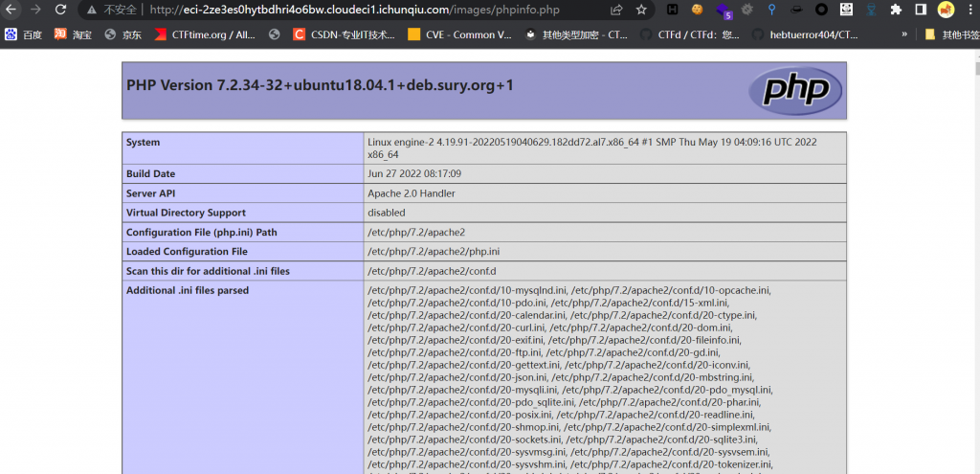Open the gear extension in toolbar
Viewport: 980px width, 474px height.
click(746, 10)
